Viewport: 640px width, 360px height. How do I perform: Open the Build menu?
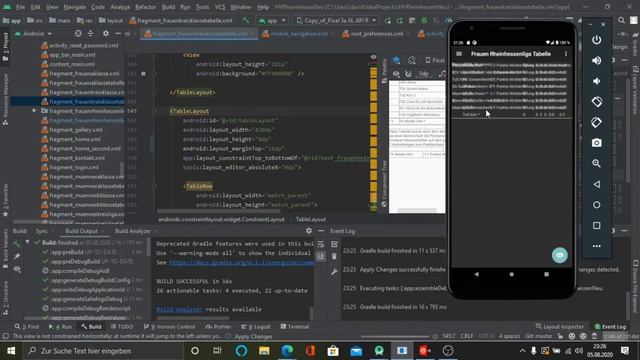168,7
